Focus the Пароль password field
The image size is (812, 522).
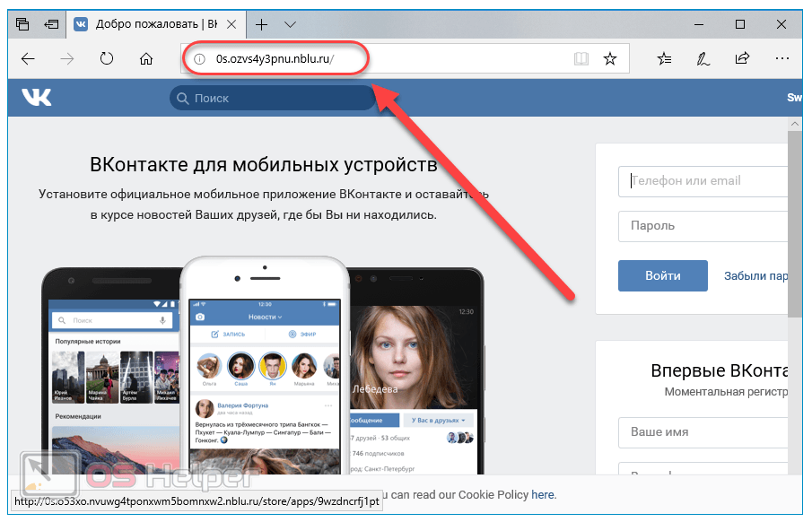click(703, 226)
